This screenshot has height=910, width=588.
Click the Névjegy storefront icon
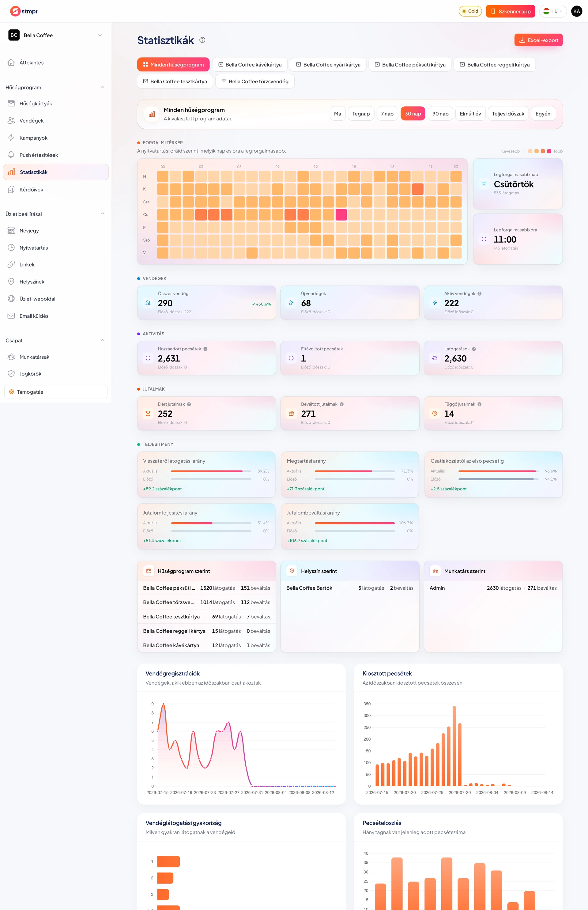coord(11,231)
